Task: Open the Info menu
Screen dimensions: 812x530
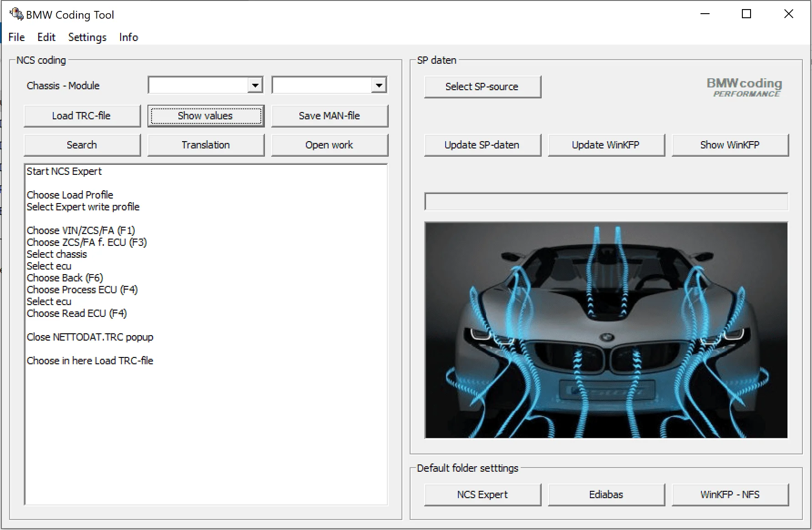Action: click(128, 37)
